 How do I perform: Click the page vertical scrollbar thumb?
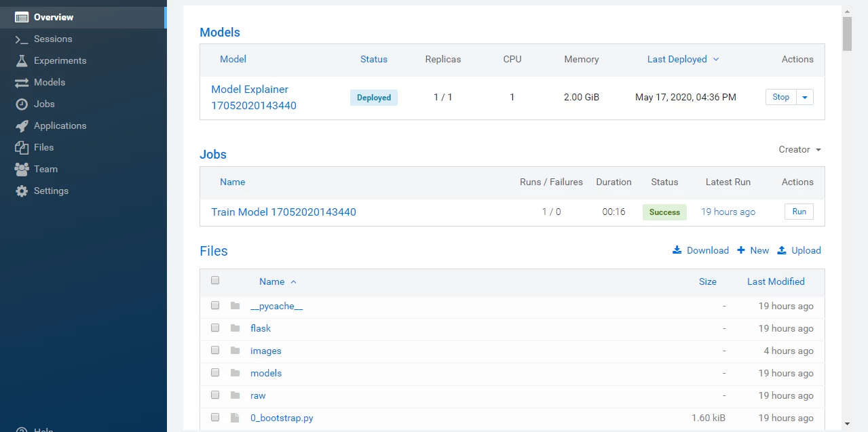pyautogui.click(x=847, y=34)
